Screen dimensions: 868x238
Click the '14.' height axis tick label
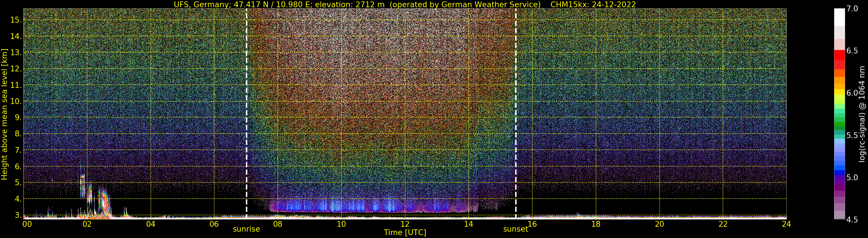(x=16, y=36)
